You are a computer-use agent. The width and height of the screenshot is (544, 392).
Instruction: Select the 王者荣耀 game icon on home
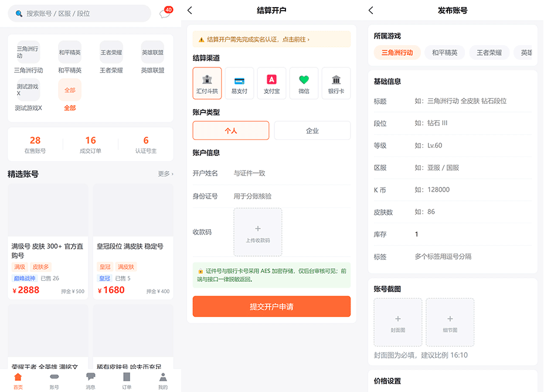pyautogui.click(x=111, y=52)
